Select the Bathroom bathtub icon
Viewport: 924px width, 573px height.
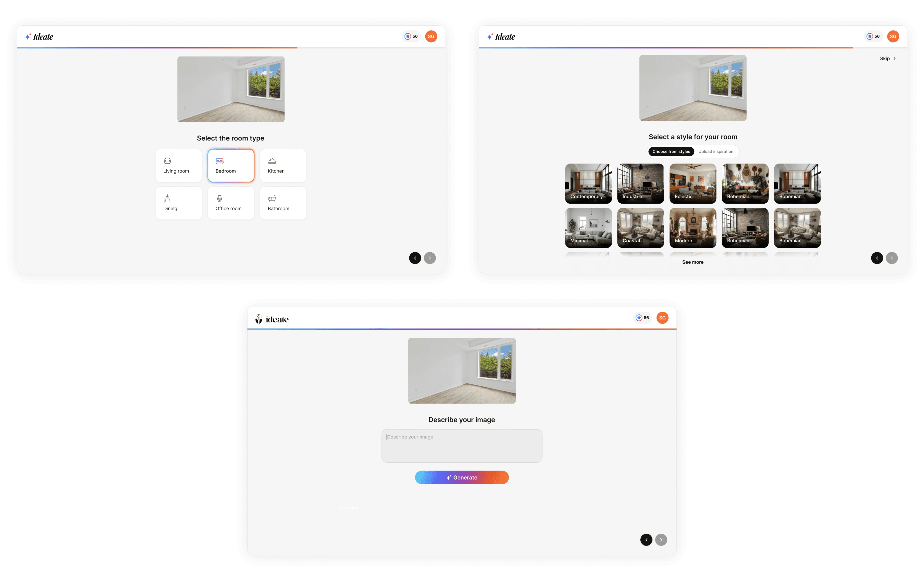pos(272,199)
